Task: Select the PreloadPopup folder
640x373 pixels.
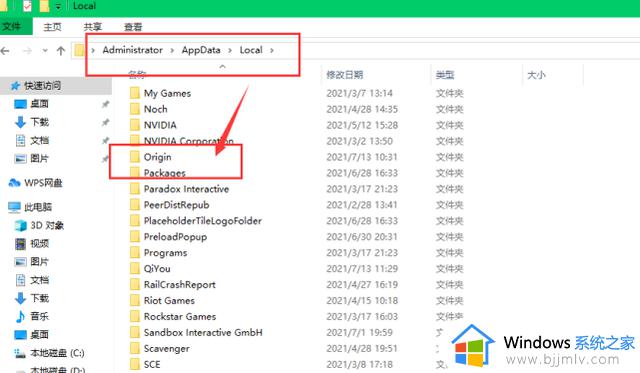Action: pos(175,237)
